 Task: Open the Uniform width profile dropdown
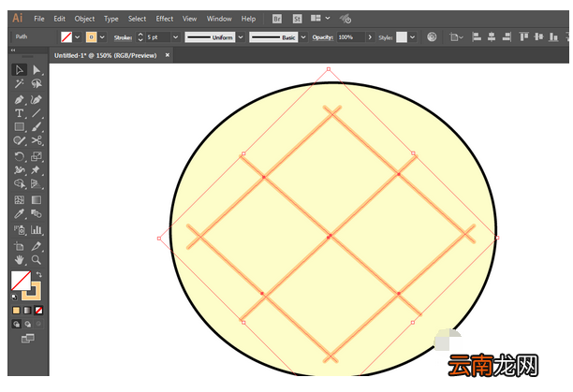(241, 37)
